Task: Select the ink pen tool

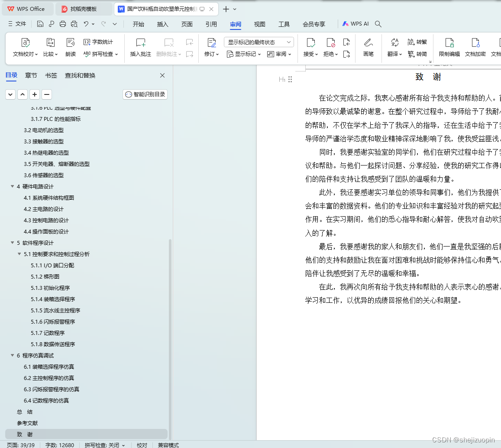Action: point(368,47)
